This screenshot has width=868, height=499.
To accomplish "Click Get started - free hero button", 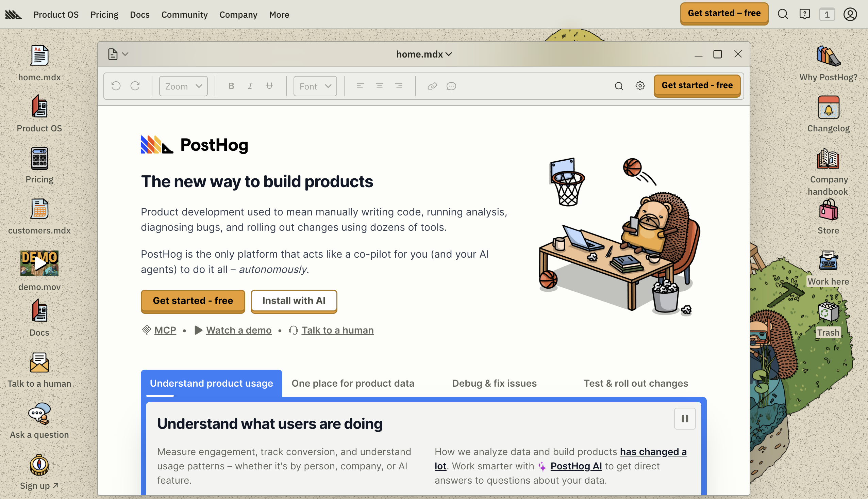I will [x=193, y=301].
